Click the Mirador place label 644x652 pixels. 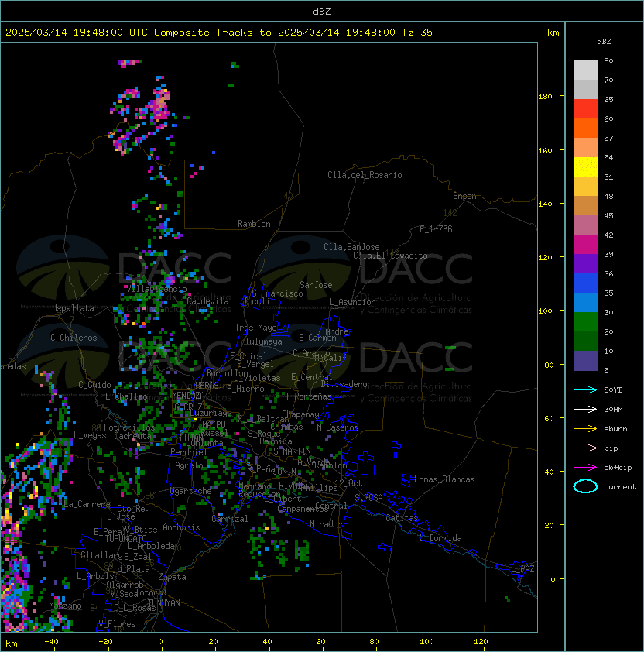point(327,524)
